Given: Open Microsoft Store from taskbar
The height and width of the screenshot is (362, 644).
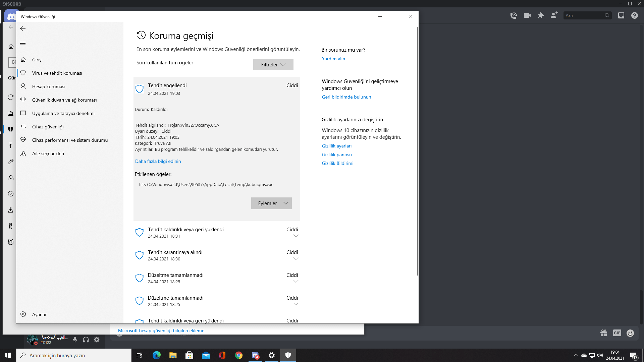Looking at the screenshot, I should point(190,355).
